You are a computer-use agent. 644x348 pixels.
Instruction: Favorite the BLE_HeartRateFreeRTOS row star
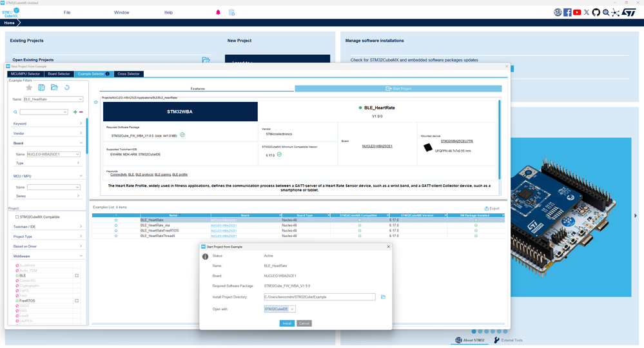point(116,231)
